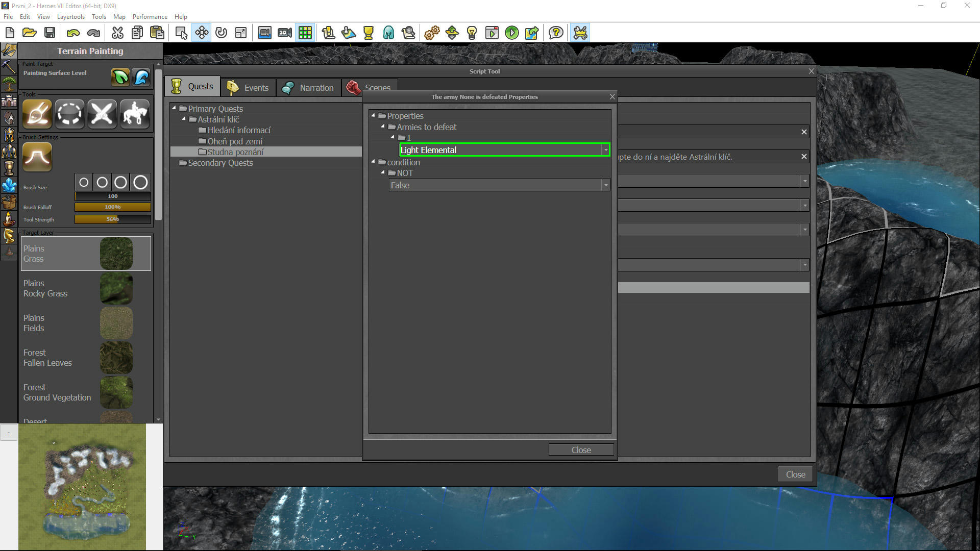Screen dimensions: 980x551
Task: Activate the Move arrows tool
Action: pos(202,33)
